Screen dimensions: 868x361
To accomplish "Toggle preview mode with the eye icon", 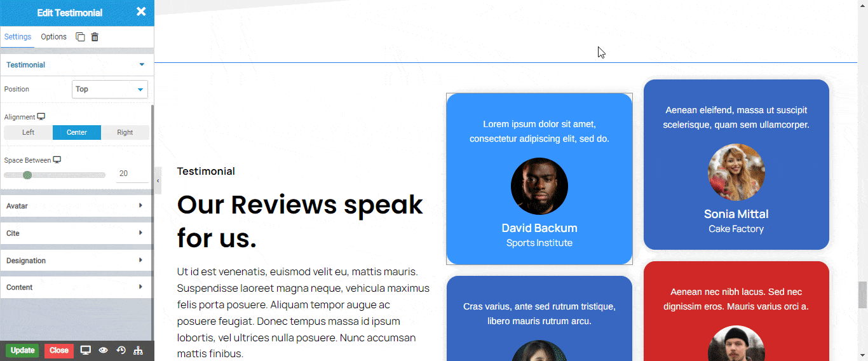I will tap(103, 350).
